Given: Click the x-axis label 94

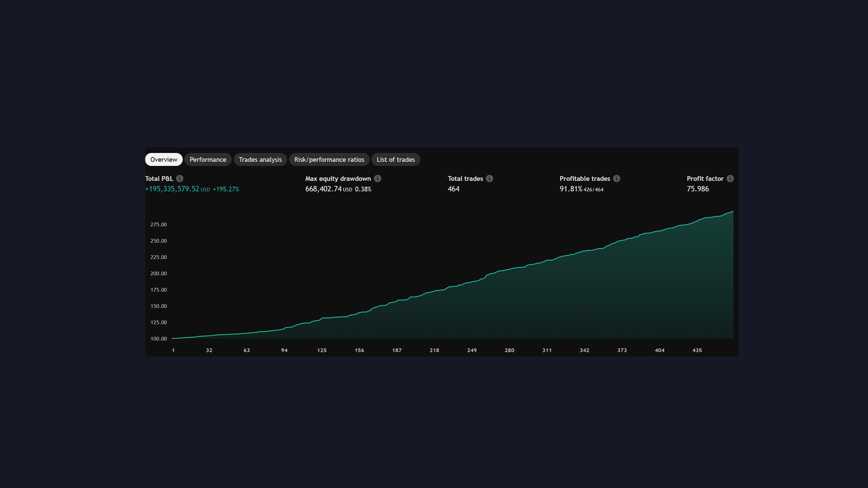Looking at the screenshot, I should tap(284, 350).
